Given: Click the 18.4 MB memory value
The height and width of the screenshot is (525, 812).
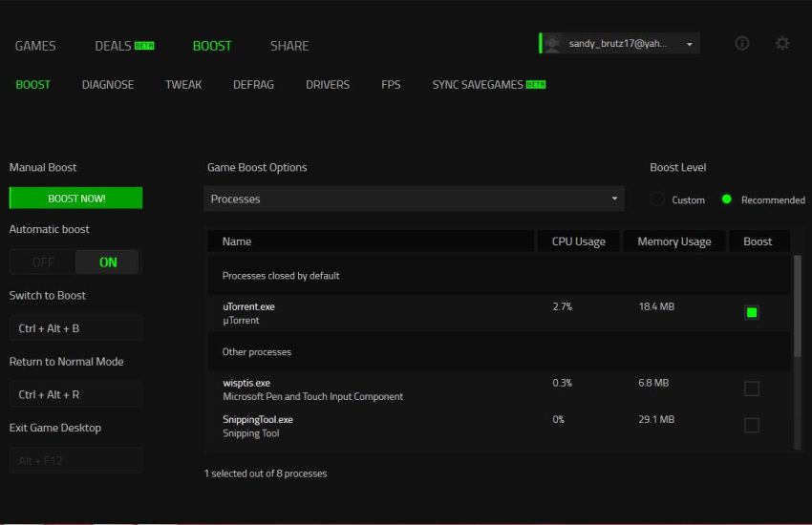Looking at the screenshot, I should point(656,306).
